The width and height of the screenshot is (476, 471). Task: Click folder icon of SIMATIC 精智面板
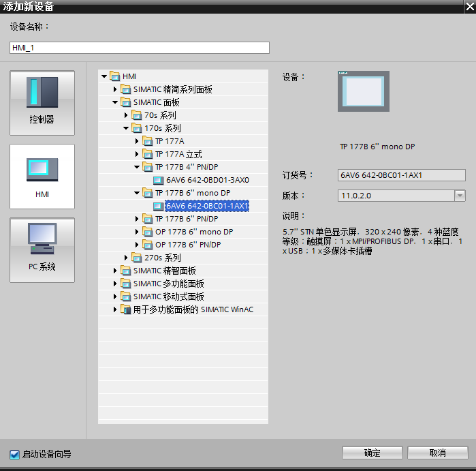(126, 271)
